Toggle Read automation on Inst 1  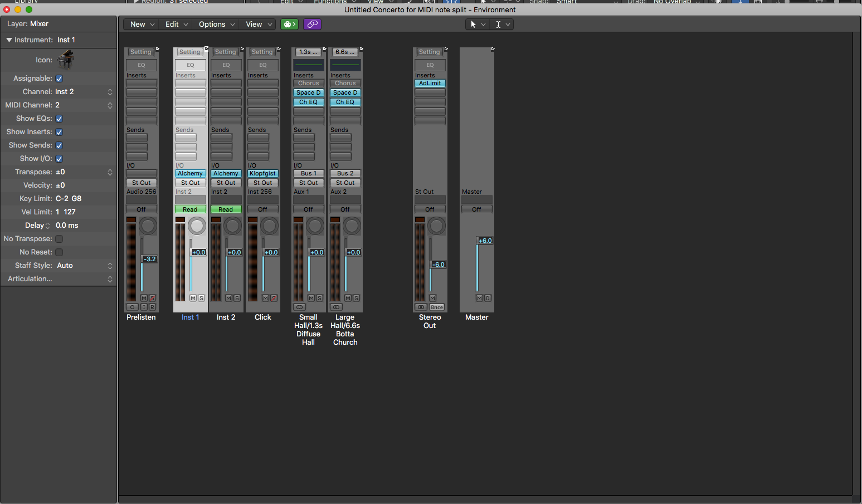[190, 209]
